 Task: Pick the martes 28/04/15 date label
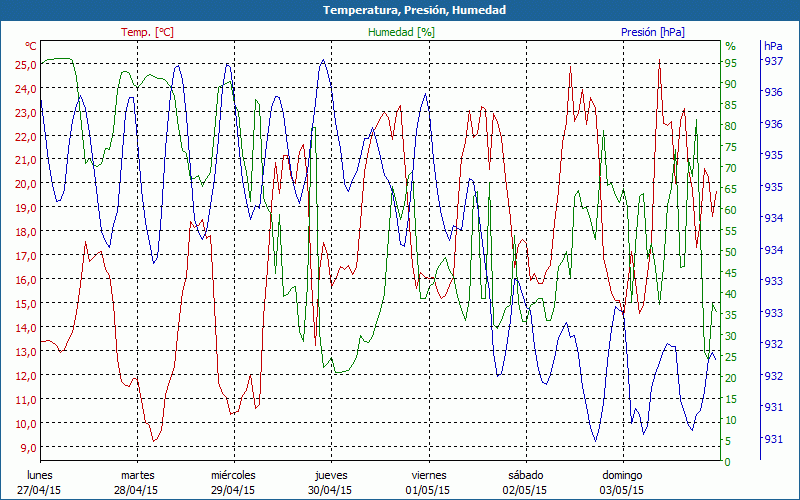(137, 483)
